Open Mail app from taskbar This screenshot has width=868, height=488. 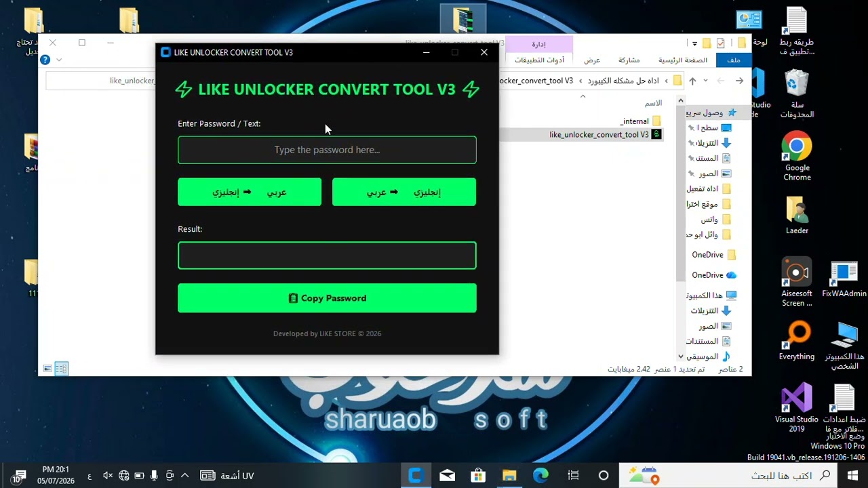447,476
